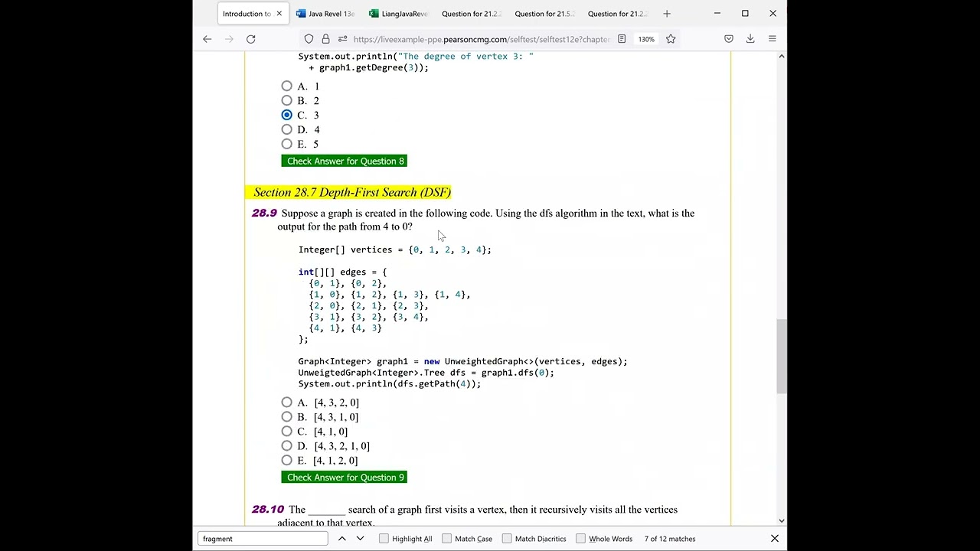This screenshot has height=551, width=980.
Task: Close the find bar
Action: click(775, 539)
